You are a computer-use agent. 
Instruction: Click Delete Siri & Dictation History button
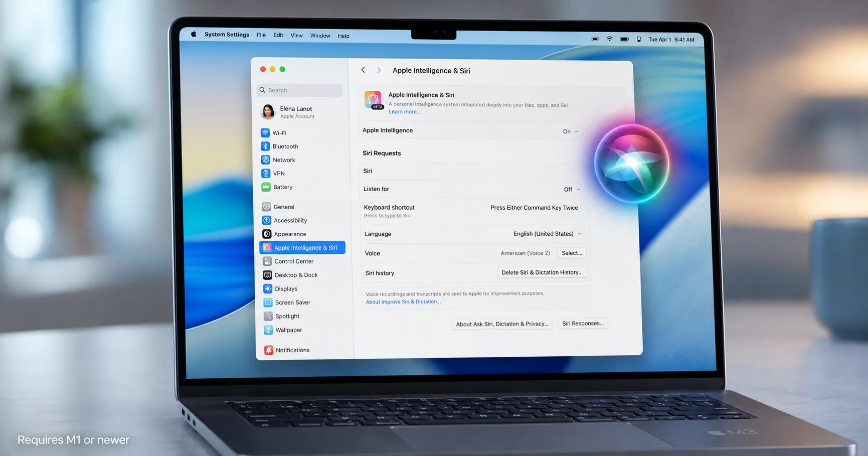click(x=542, y=272)
